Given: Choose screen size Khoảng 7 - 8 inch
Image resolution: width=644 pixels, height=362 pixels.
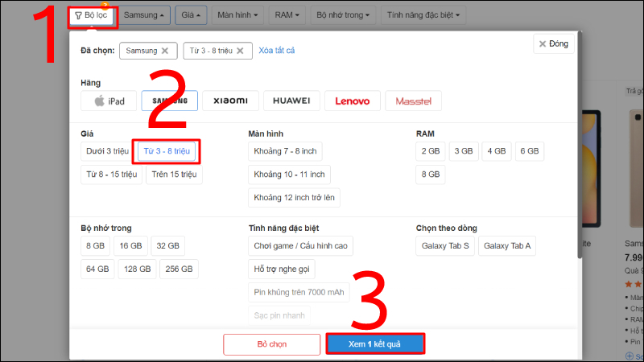Looking at the screenshot, I should pos(285,151).
